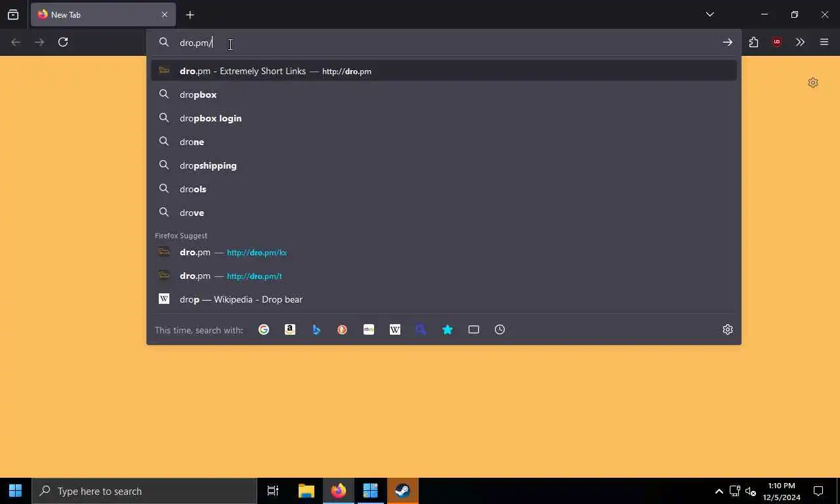The height and width of the screenshot is (504, 840).
Task: Open history entry http://dro.pm/t
Action: 444,276
